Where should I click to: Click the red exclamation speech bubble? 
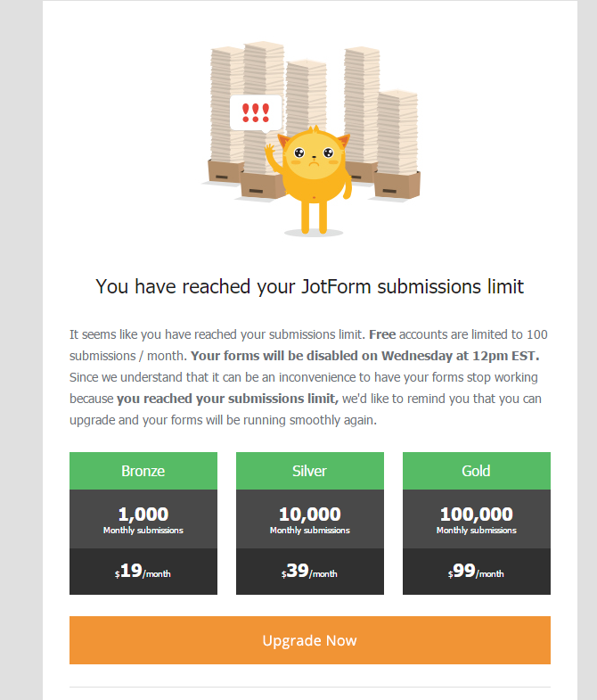point(256,113)
